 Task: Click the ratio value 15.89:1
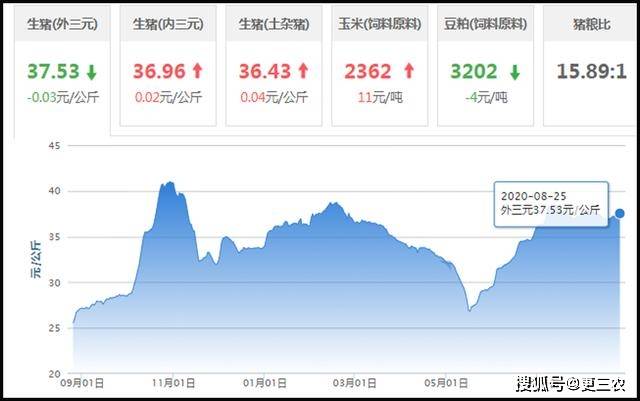tap(592, 71)
